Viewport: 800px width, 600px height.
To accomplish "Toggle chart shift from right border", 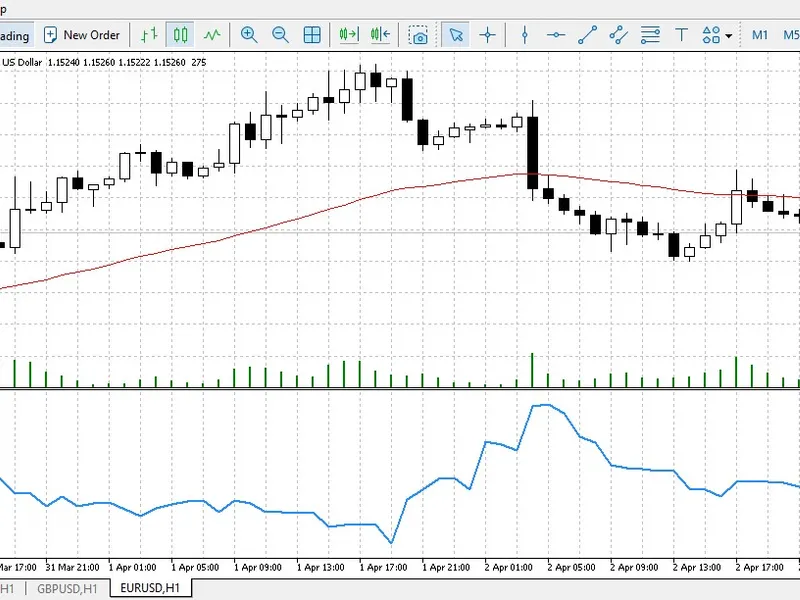I will click(x=381, y=35).
